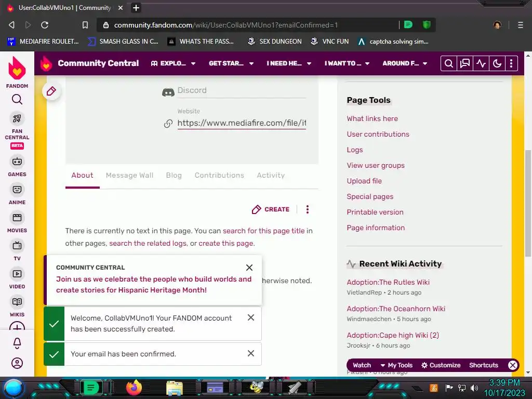Open the MEDIAFIRE ROULET... bookmark
532x399 pixels.
(43, 42)
